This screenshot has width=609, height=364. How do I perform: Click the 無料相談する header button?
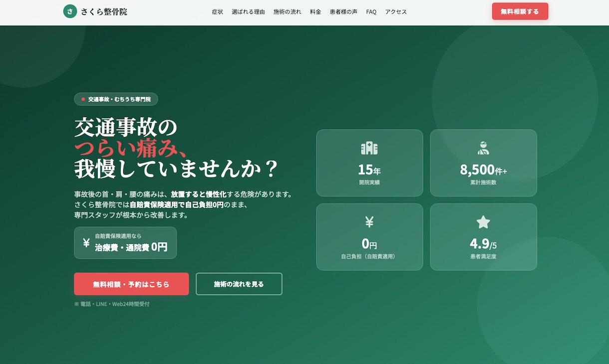(520, 11)
